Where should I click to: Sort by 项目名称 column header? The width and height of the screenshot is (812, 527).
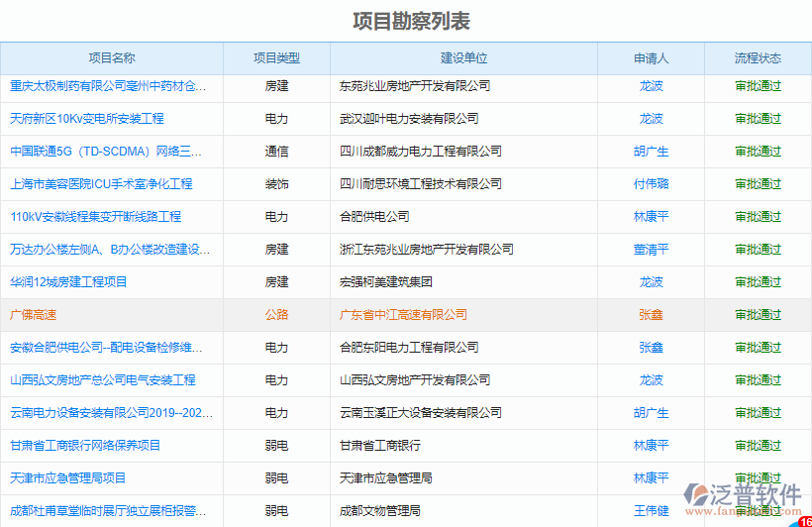click(112, 58)
